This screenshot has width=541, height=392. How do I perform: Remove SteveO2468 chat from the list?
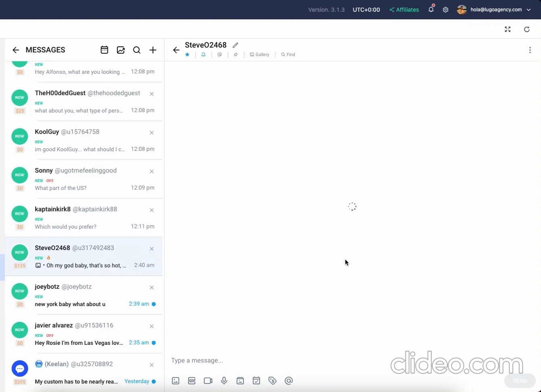coord(152,249)
